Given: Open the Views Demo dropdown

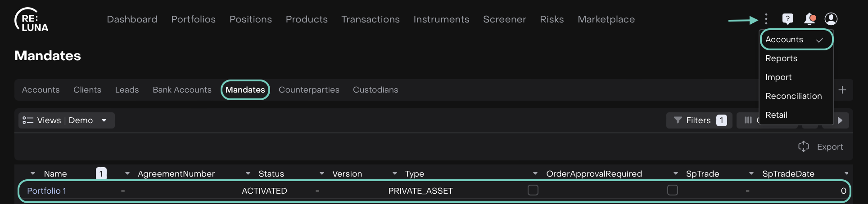Looking at the screenshot, I should tap(67, 120).
